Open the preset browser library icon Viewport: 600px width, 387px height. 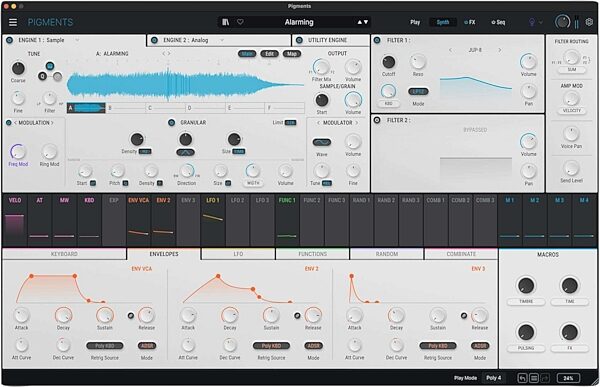tap(226, 22)
